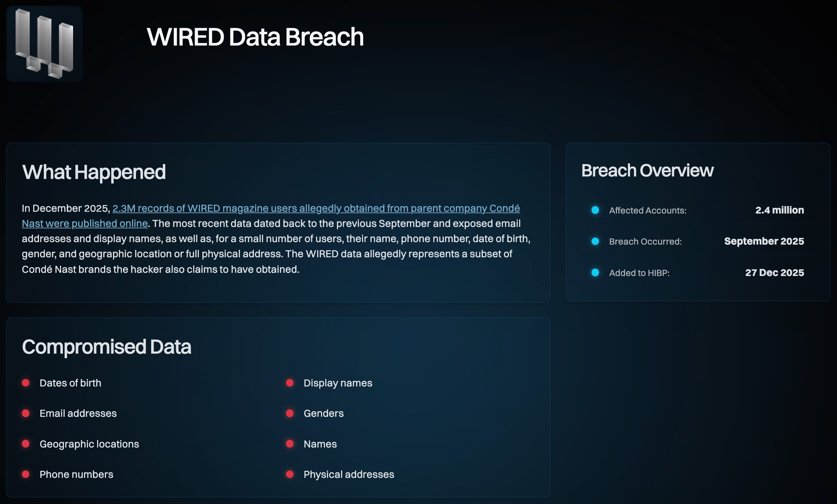837x504 pixels.
Task: Open the Breach Overview heading
Action: pos(647,170)
